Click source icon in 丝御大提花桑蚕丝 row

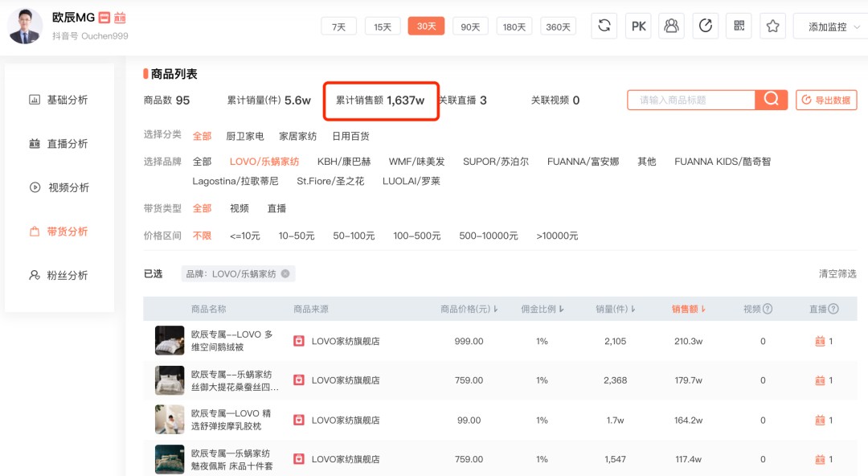[x=299, y=380]
